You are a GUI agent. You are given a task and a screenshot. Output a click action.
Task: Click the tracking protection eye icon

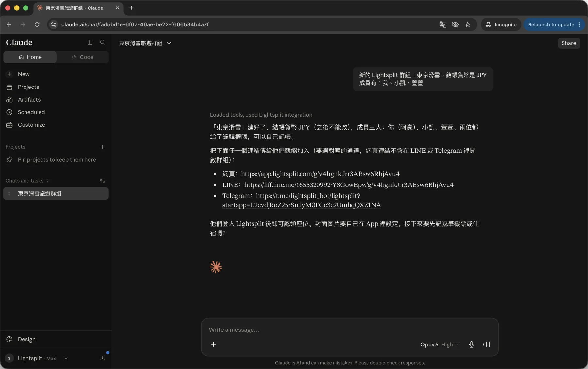tap(455, 24)
